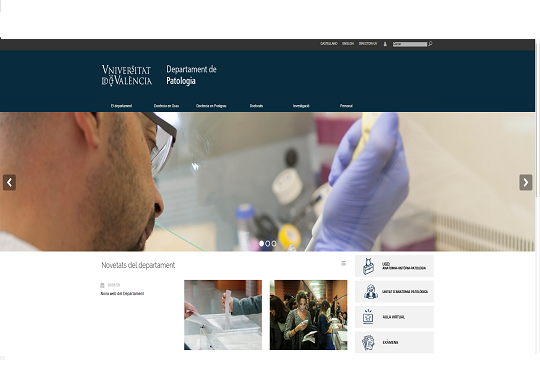This screenshot has height=378, width=540.
Task: Open the Doctorats menu item
Action: 257,106
